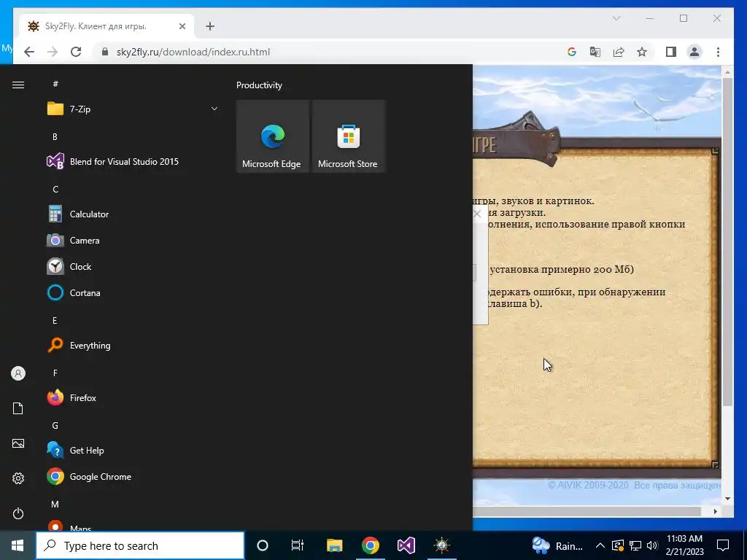Open the Microsoft Store tile
The height and width of the screenshot is (560, 747).
coord(349,136)
